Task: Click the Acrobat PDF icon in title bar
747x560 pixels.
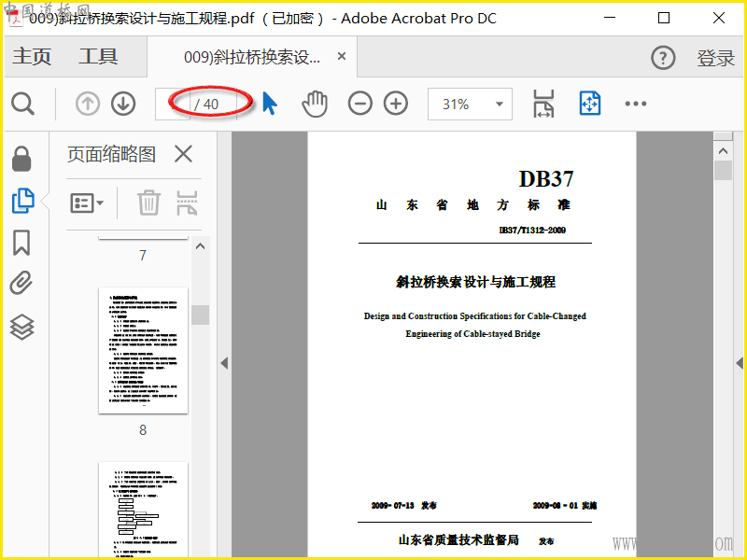Action: click(x=17, y=19)
